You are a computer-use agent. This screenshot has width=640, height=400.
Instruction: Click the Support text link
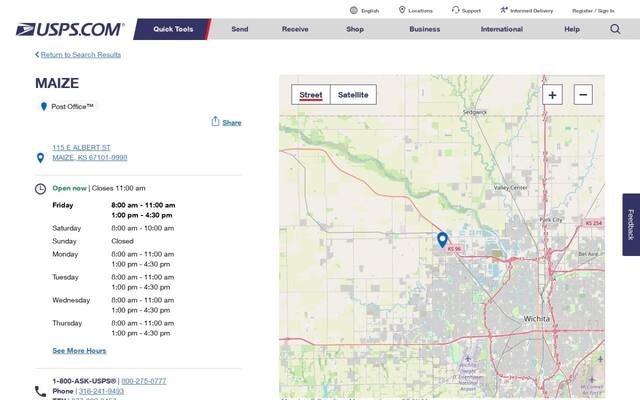471,11
